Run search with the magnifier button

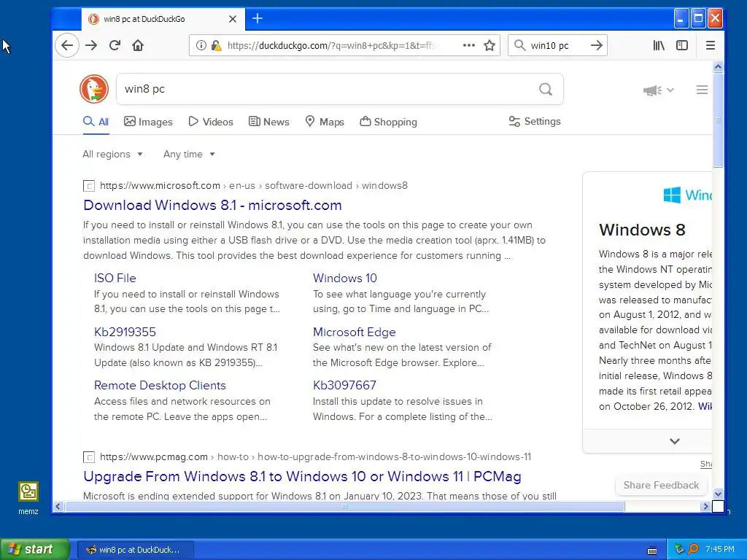(546, 89)
